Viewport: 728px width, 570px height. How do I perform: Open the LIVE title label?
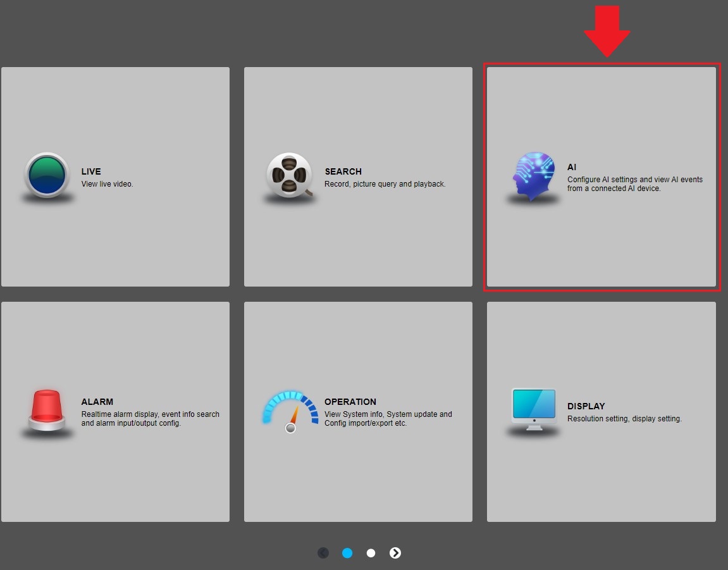click(91, 171)
